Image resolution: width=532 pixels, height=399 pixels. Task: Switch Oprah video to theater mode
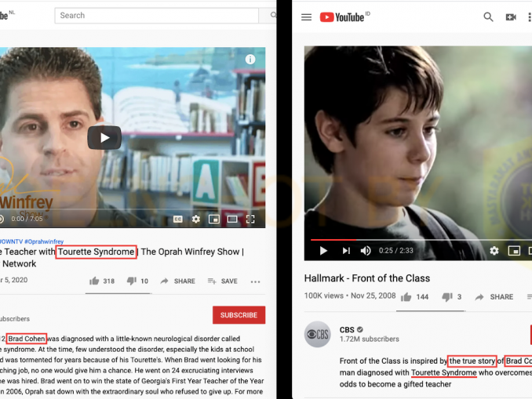pyautogui.click(x=232, y=219)
